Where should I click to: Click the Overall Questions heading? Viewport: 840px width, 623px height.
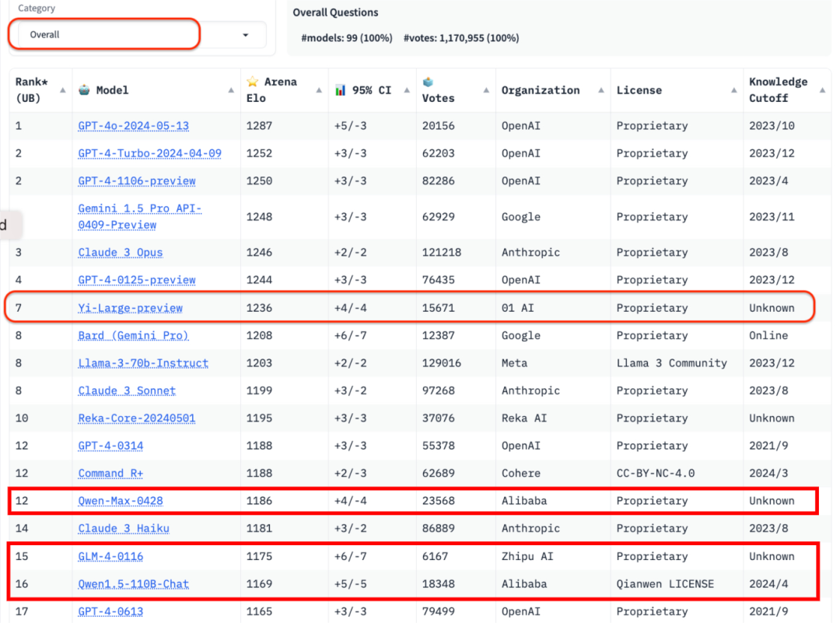pyautogui.click(x=335, y=12)
